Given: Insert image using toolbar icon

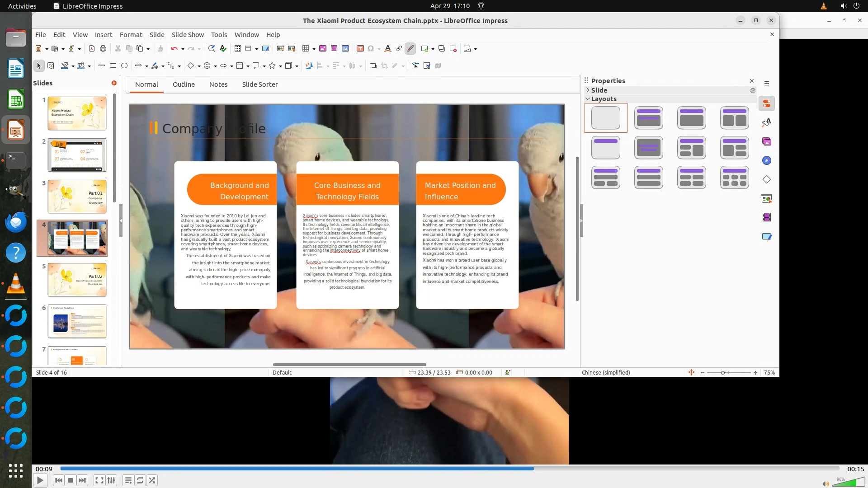Looking at the screenshot, I should point(323,49).
